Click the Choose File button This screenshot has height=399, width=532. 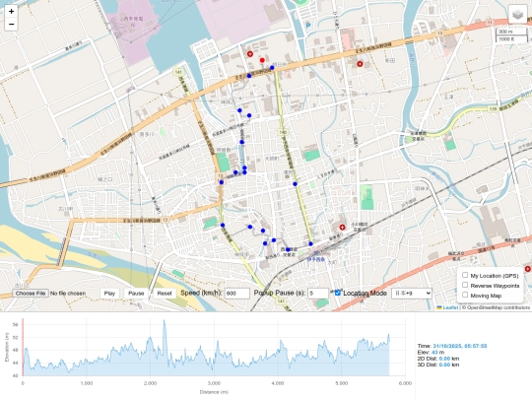click(x=31, y=294)
